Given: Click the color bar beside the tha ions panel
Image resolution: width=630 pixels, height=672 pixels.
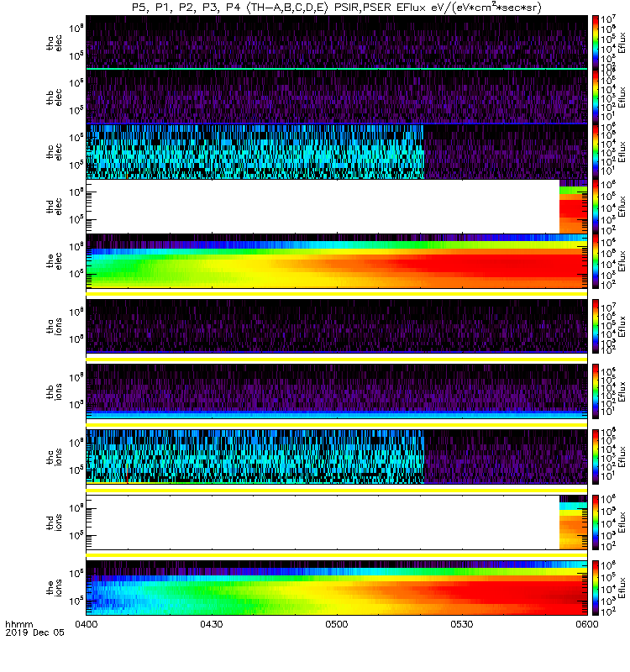Looking at the screenshot, I should [596, 326].
